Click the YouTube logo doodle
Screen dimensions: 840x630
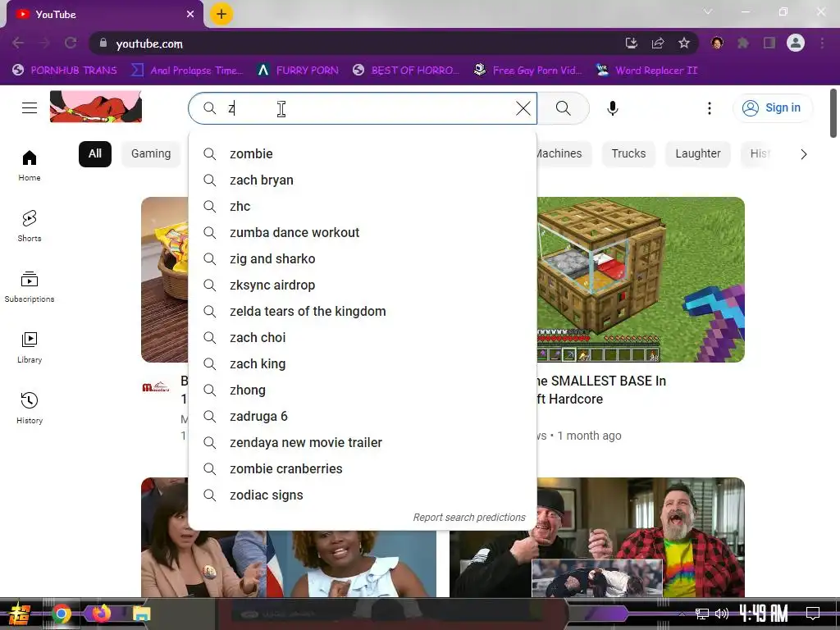click(x=96, y=107)
